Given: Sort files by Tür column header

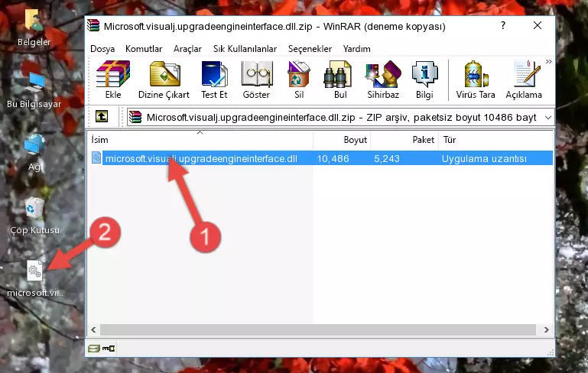Looking at the screenshot, I should [x=495, y=140].
